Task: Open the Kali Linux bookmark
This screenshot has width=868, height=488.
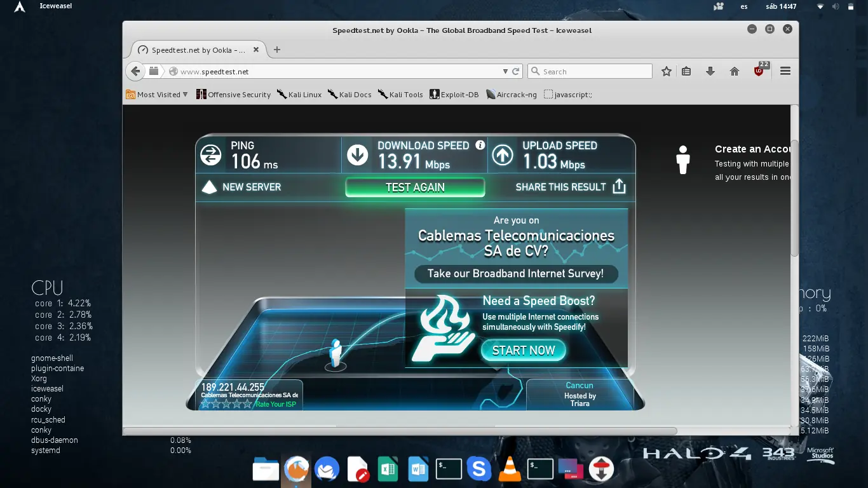Action: click(x=299, y=95)
